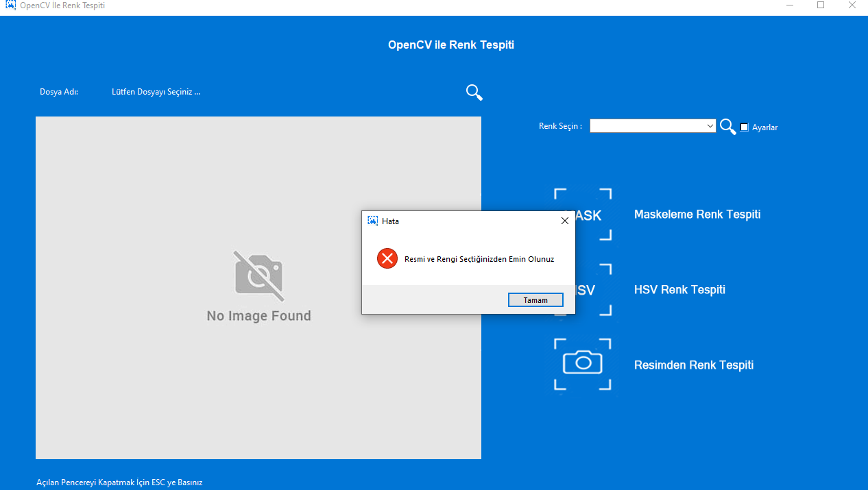The width and height of the screenshot is (868, 490).
Task: Close the main application window
Action: [852, 5]
